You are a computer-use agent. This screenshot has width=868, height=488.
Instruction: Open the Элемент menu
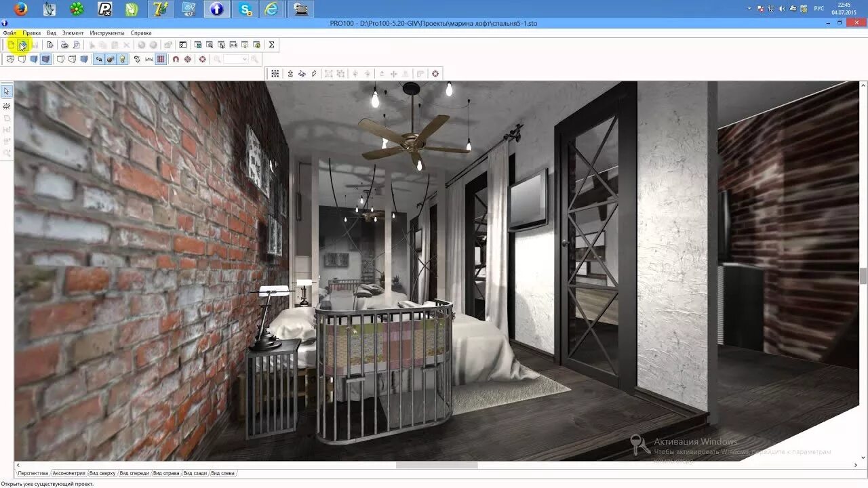73,33
